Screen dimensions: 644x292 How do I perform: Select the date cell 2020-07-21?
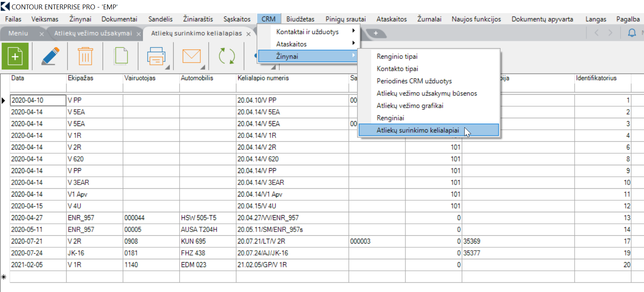(x=27, y=241)
